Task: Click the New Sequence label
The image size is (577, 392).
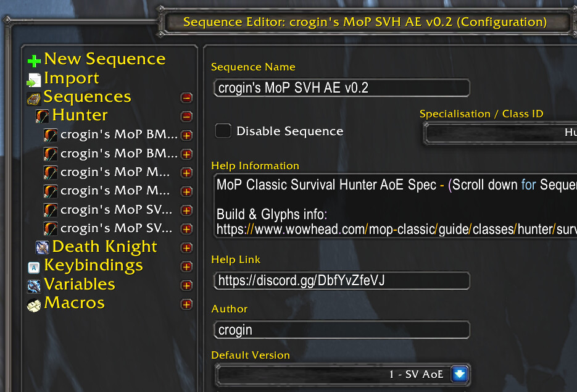Action: tap(104, 59)
